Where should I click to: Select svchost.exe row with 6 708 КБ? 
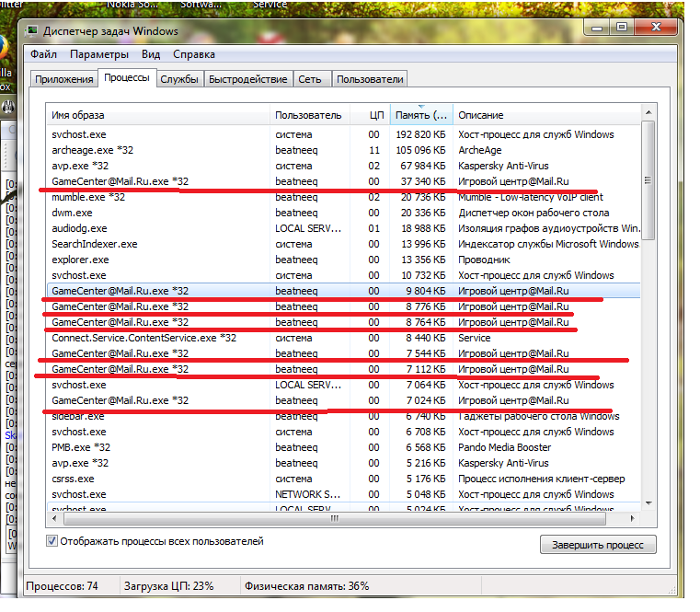344,432
